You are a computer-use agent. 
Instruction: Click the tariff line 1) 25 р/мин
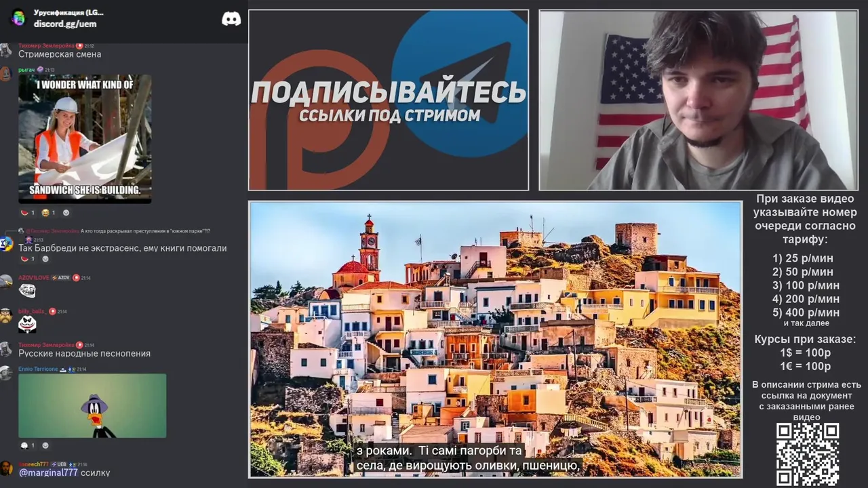tap(803, 258)
